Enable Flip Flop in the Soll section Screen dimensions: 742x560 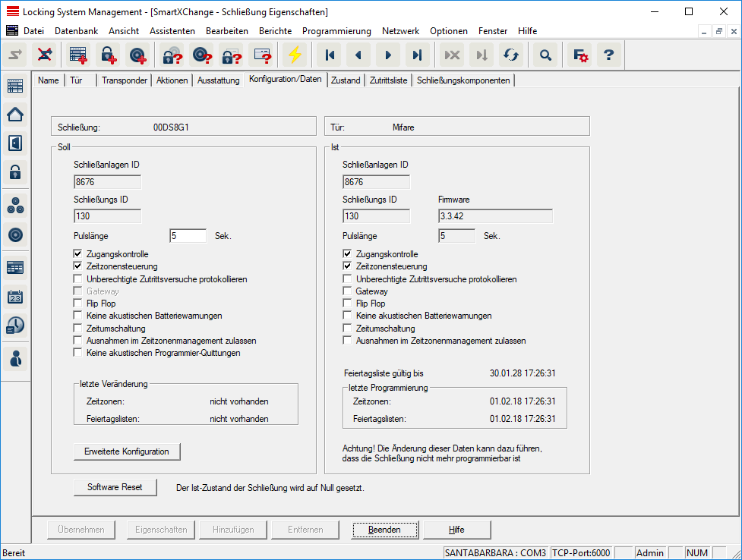pos(77,304)
